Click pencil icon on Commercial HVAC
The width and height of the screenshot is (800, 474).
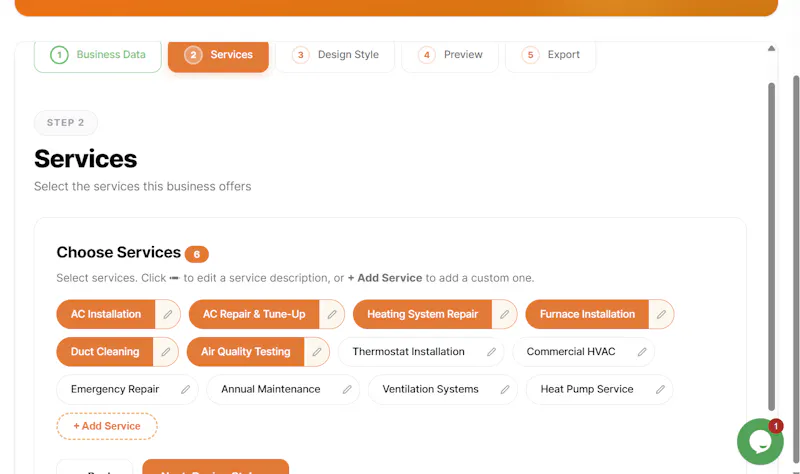click(642, 352)
